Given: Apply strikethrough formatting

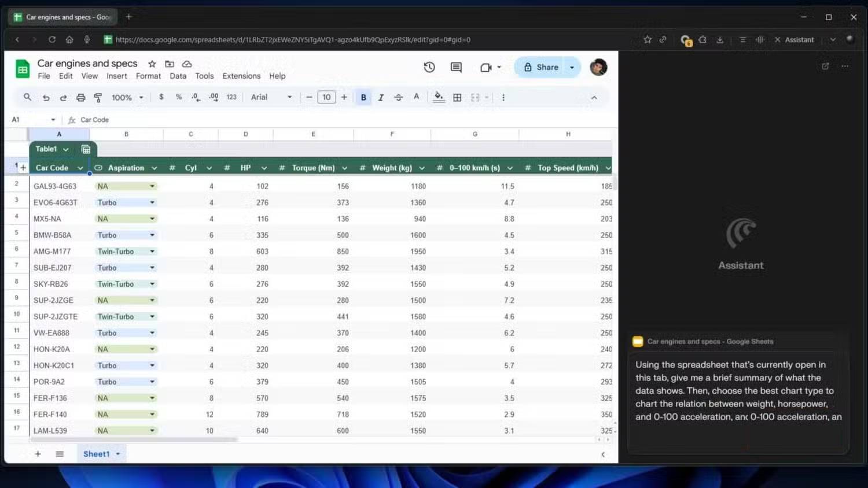Looking at the screenshot, I should coord(398,98).
